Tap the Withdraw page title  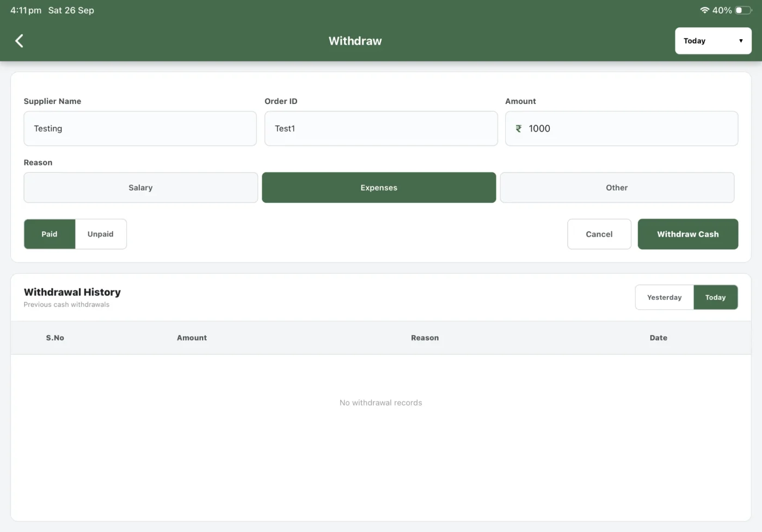click(355, 41)
